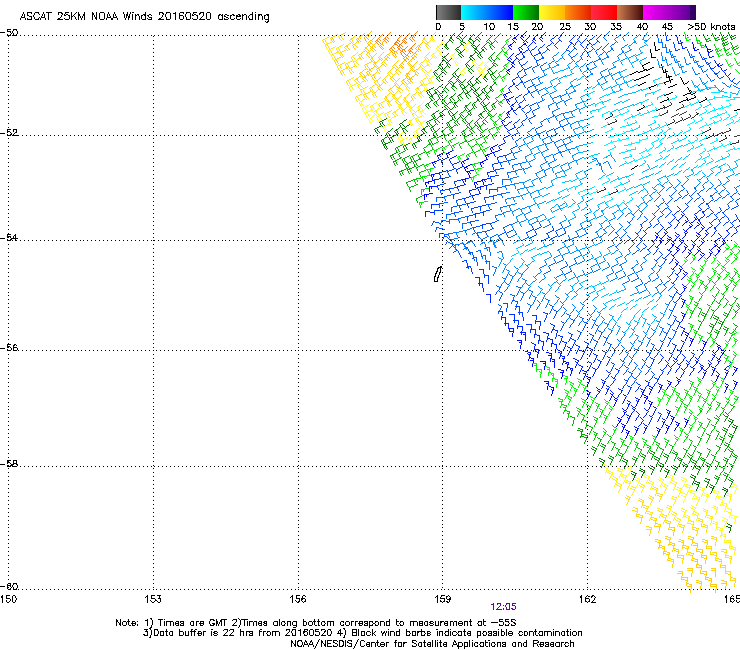Click the -56 latitude axis label
The height and width of the screenshot is (650, 740).
(9, 348)
